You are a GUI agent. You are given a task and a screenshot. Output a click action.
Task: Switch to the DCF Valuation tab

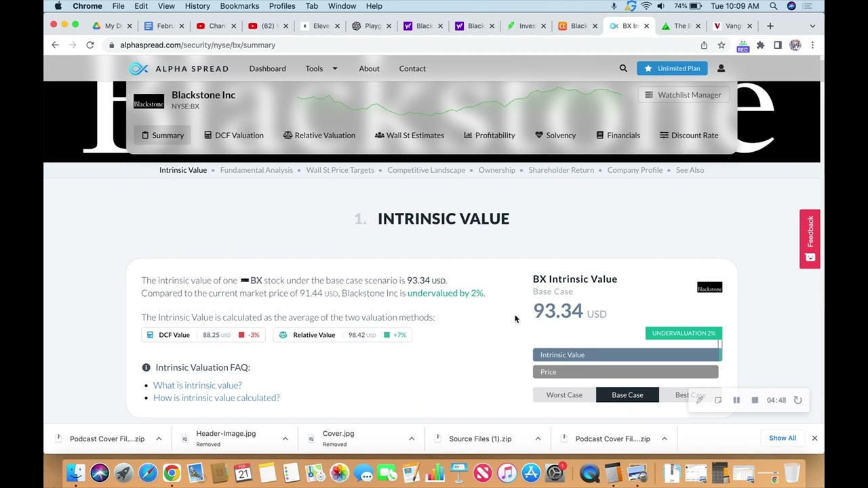pyautogui.click(x=233, y=136)
